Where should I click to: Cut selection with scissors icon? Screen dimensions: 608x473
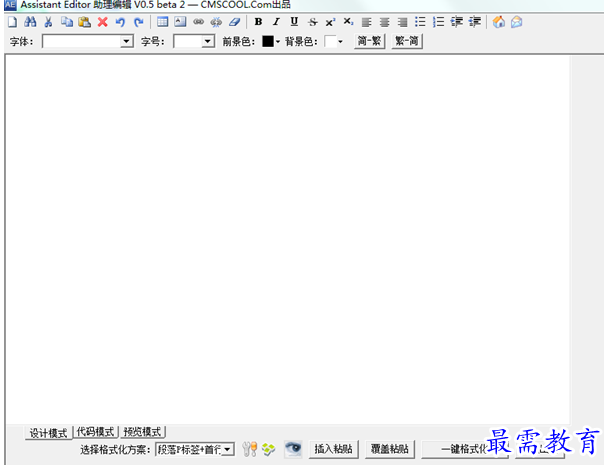[48, 22]
